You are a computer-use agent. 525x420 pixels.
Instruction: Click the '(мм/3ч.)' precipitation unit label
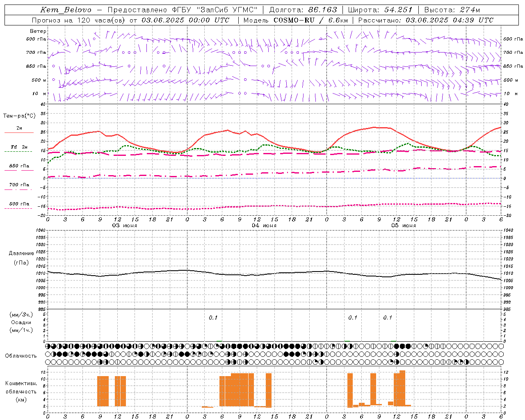tap(21, 315)
